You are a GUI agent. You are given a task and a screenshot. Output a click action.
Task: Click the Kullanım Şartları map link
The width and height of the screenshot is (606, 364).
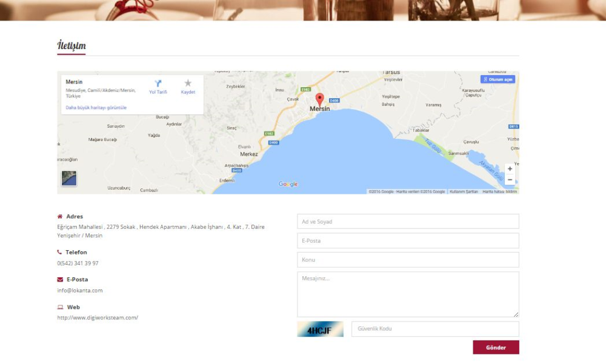point(464,191)
